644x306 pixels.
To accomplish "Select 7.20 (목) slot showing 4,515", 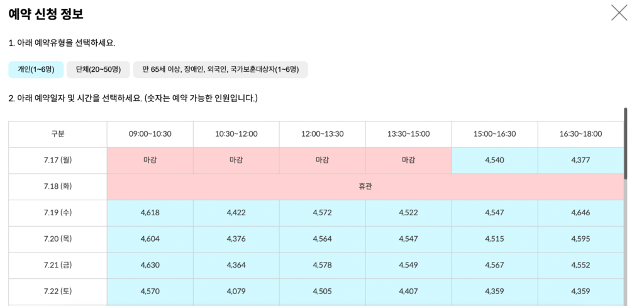I will pos(494,239).
